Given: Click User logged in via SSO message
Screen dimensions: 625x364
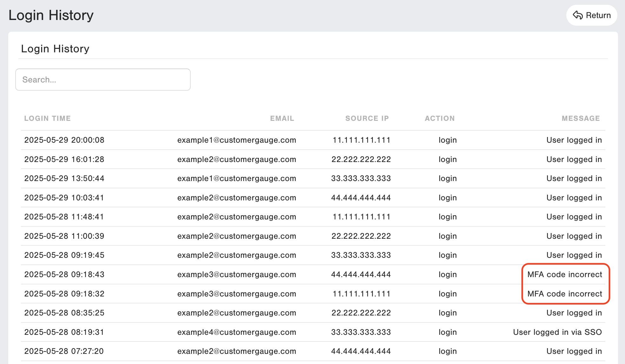Looking at the screenshot, I should 557,332.
